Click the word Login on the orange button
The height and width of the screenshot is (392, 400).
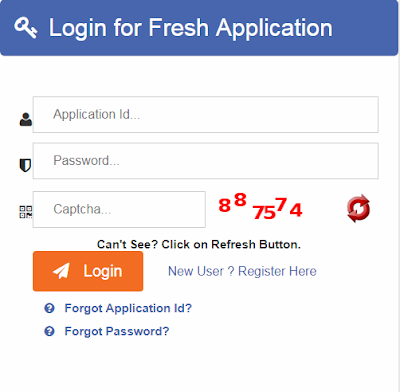click(x=103, y=271)
